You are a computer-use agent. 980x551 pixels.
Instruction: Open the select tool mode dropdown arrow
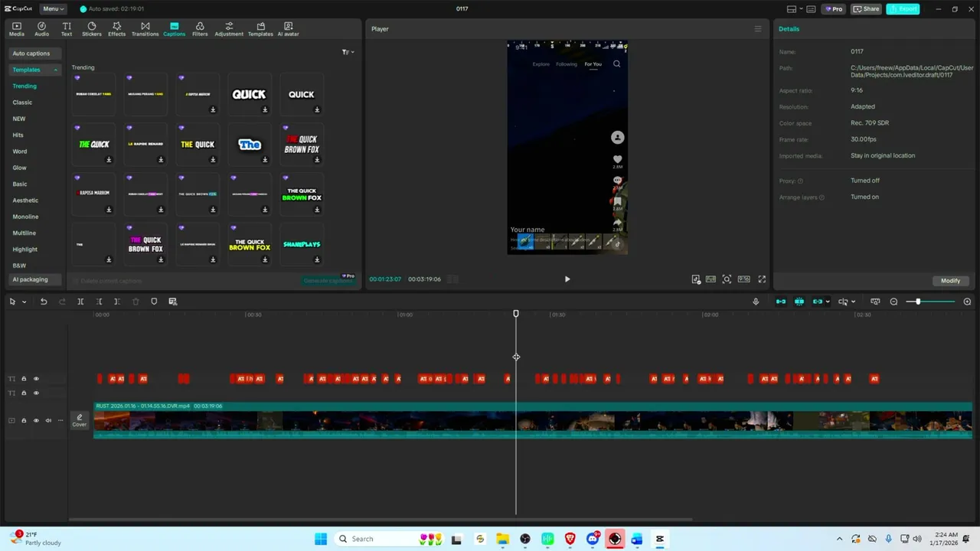24,302
